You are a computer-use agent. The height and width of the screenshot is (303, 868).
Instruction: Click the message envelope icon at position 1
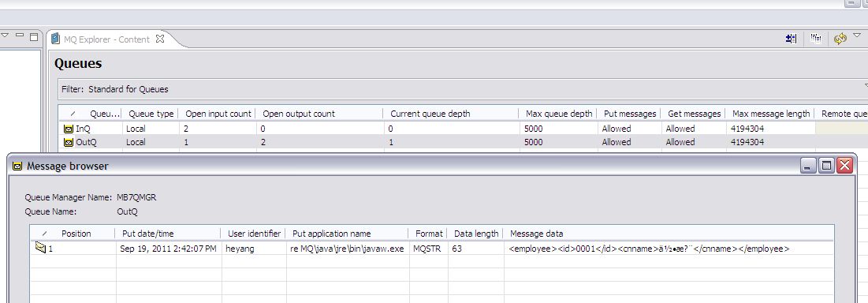coord(40,249)
